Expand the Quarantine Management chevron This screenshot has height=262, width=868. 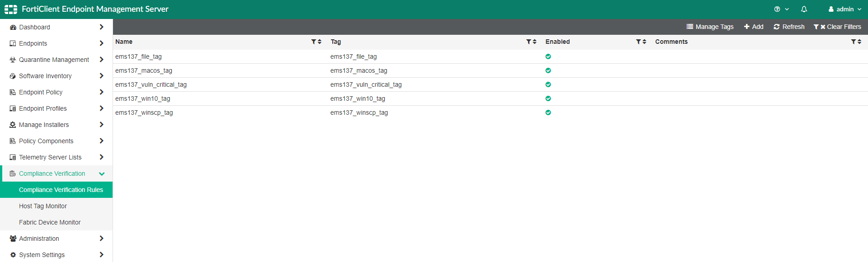pos(101,60)
